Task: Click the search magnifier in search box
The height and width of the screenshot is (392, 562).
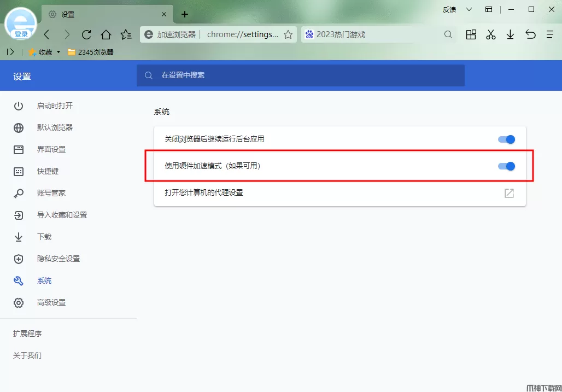Action: click(x=448, y=34)
